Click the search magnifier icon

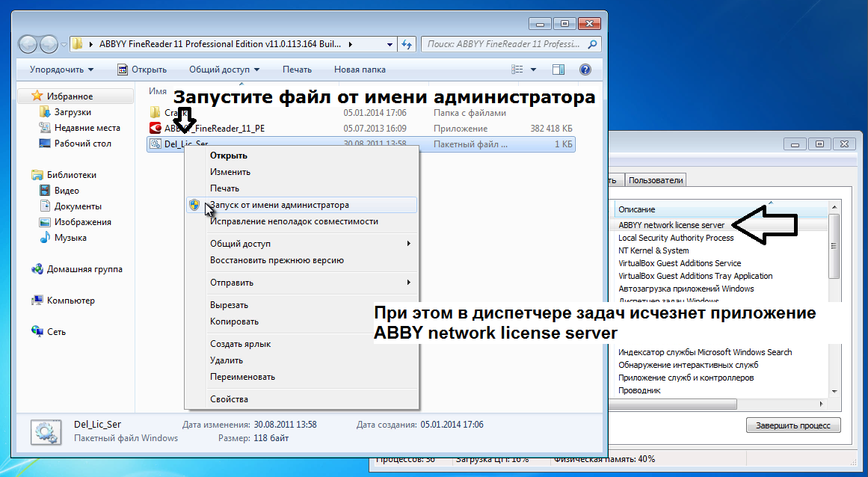pos(592,44)
